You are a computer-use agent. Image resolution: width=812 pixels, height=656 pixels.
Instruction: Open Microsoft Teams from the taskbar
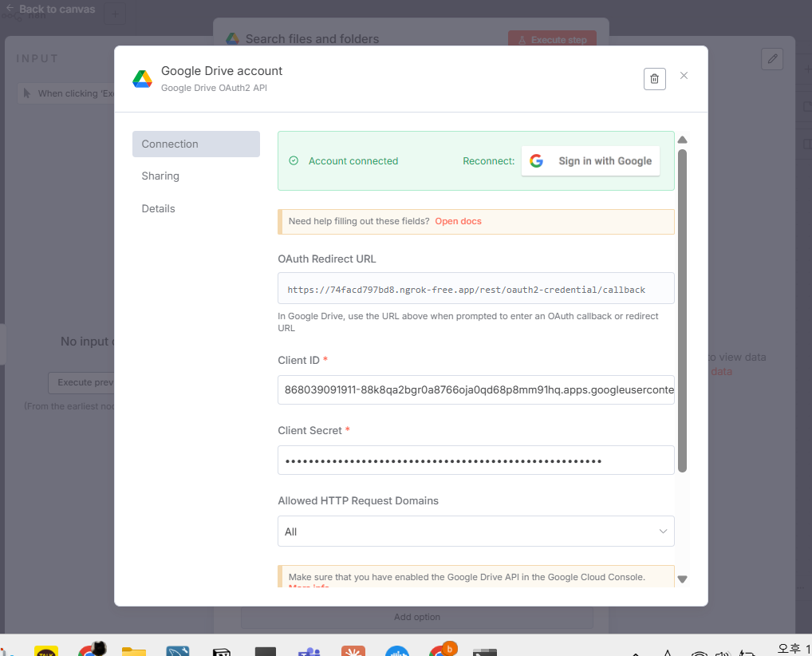pos(309,651)
